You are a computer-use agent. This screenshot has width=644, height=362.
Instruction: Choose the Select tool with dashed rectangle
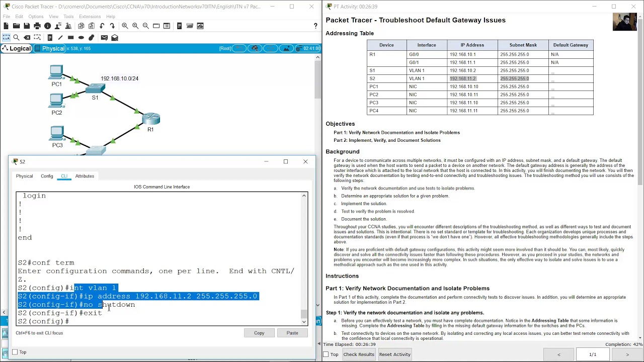tap(6, 37)
